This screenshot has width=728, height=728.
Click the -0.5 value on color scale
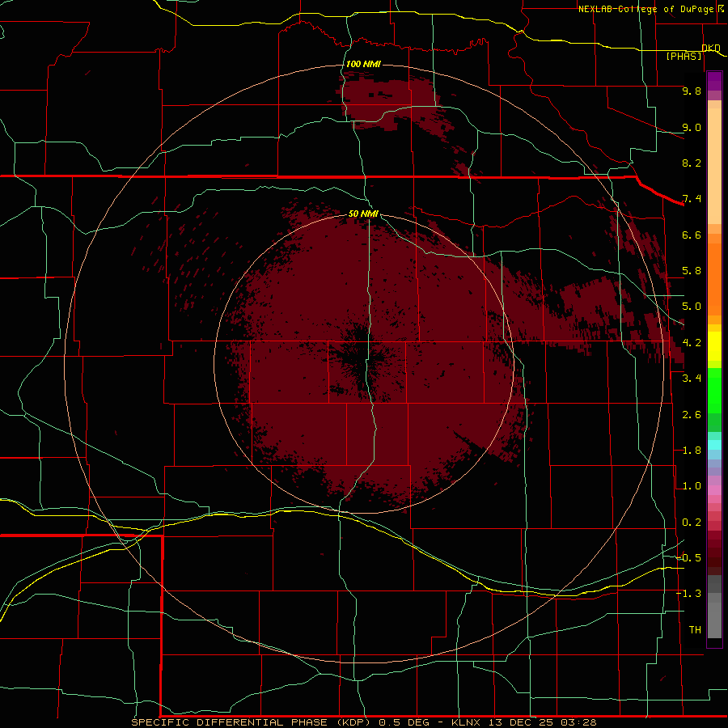tap(689, 558)
